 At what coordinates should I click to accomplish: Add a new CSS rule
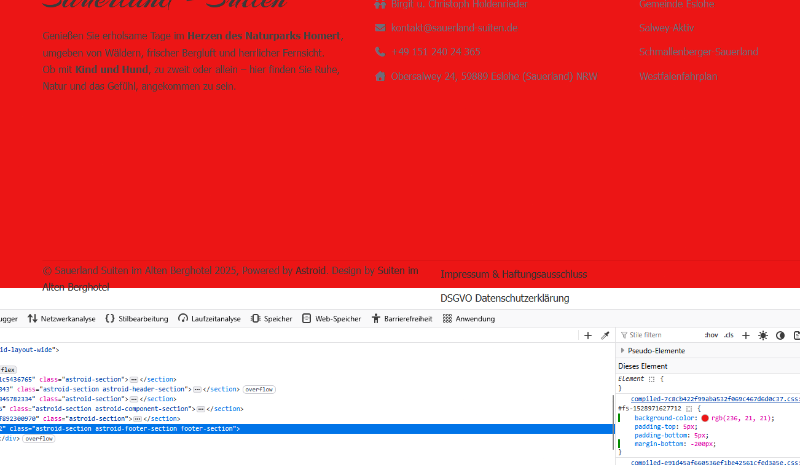click(x=746, y=335)
